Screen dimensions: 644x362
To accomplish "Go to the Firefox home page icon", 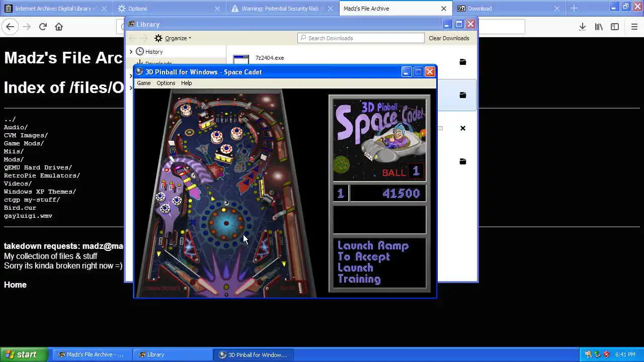I will [59, 27].
